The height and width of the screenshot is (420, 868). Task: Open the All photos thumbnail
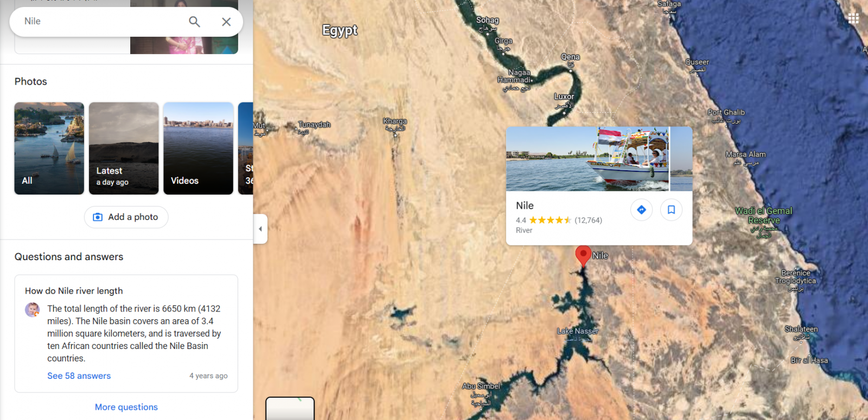pos(49,148)
